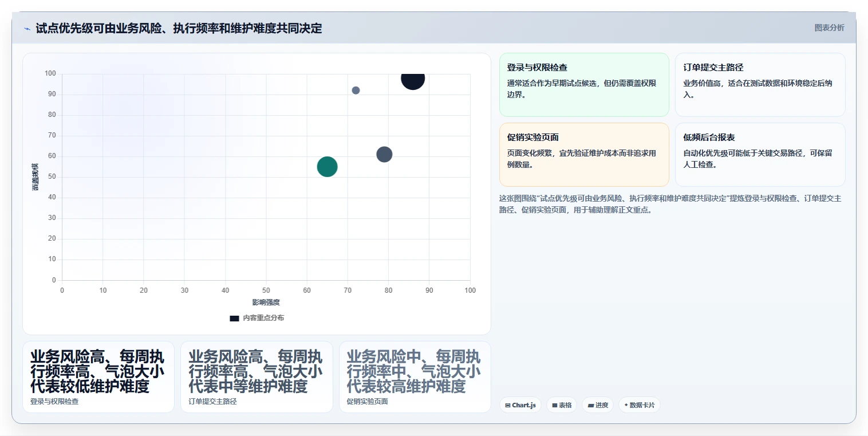This screenshot has height=436, width=868.
Task: Select the Chart.js tag button
Action: tap(520, 405)
